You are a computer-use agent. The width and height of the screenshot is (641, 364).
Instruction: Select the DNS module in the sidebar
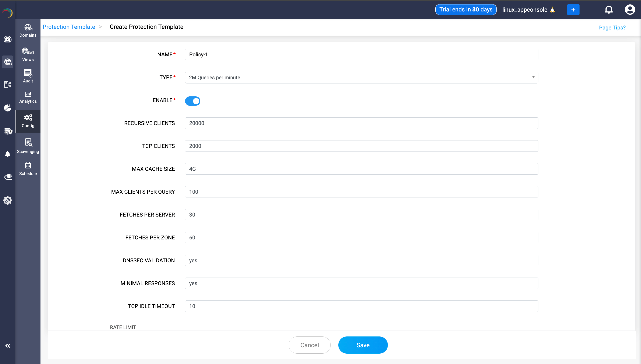click(x=8, y=62)
